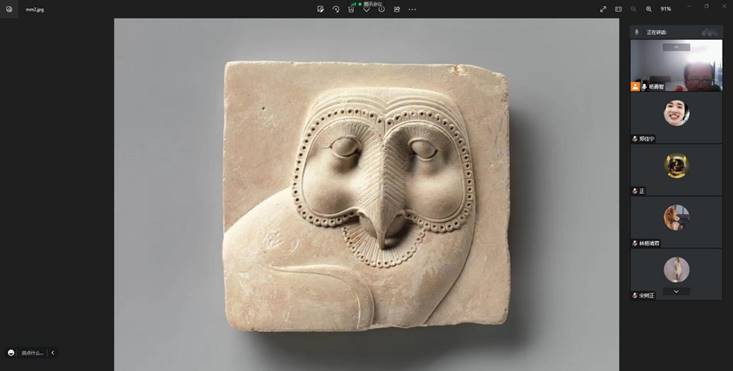Toggle fit-to-window view icon beside fullscreen
Screen dimensions: 733x371
pos(618,9)
